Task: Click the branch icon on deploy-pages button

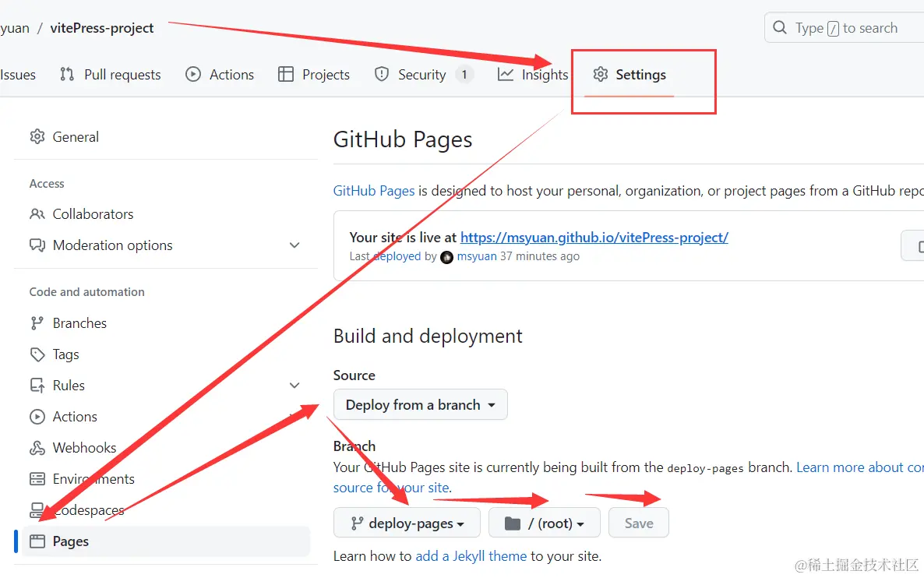Action: 357,523
